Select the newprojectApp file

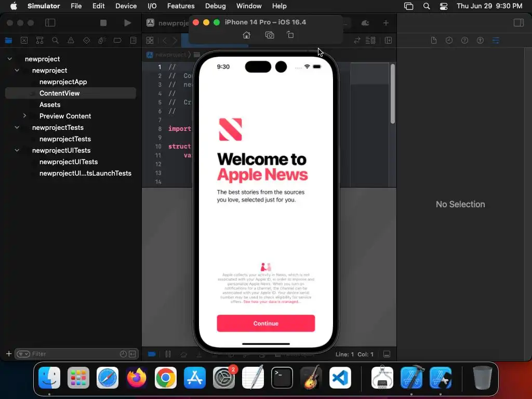(63, 82)
